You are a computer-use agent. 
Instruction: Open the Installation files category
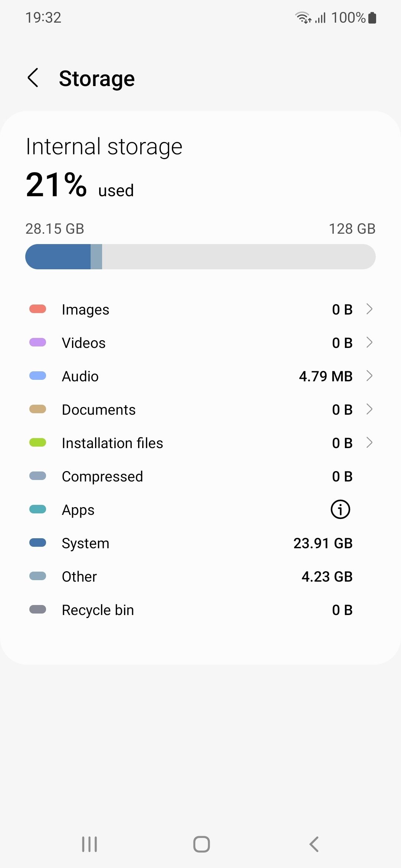click(200, 443)
